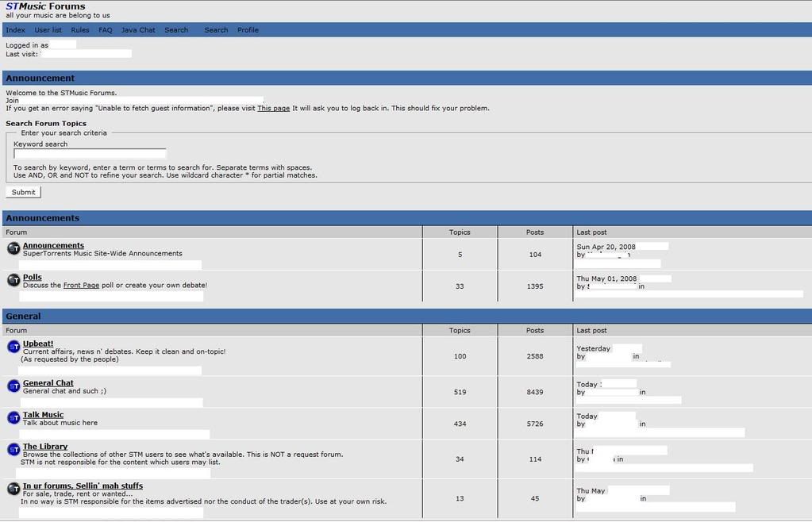Screen dimensions: 812x522
Task: Click the icon beside In ur forums
Action: pyautogui.click(x=13, y=489)
